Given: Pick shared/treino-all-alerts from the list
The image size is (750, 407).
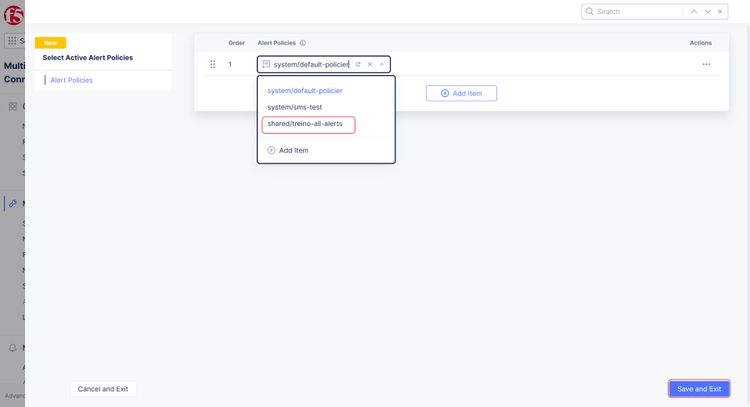Looking at the screenshot, I should click(x=308, y=124).
